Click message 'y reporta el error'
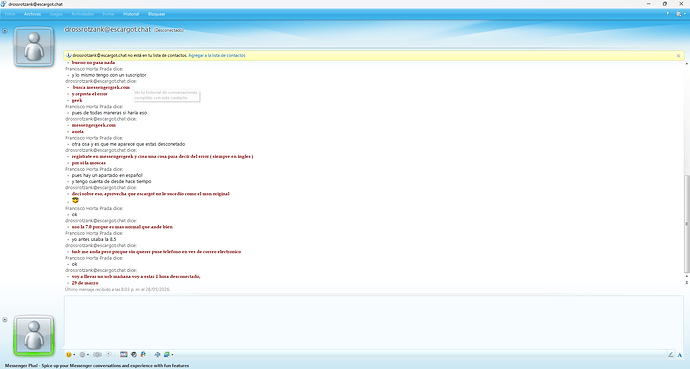Image resolution: width=690 pixels, height=369 pixels. coord(89,94)
